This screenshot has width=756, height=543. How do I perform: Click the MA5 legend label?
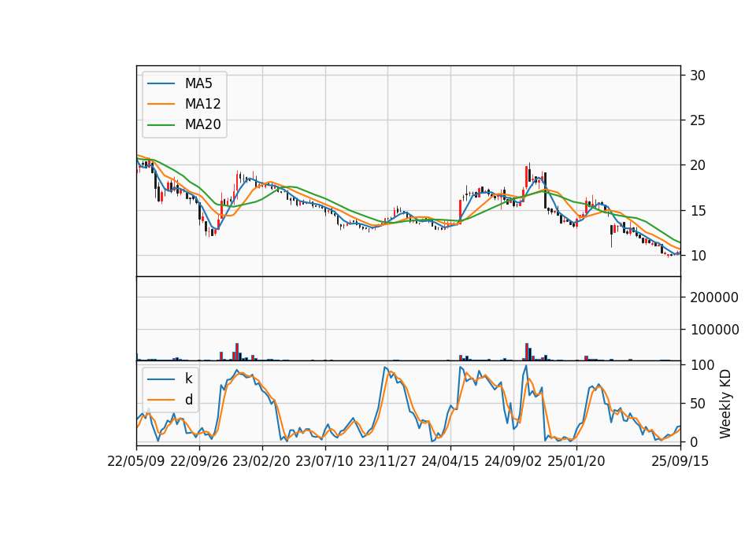point(198,83)
